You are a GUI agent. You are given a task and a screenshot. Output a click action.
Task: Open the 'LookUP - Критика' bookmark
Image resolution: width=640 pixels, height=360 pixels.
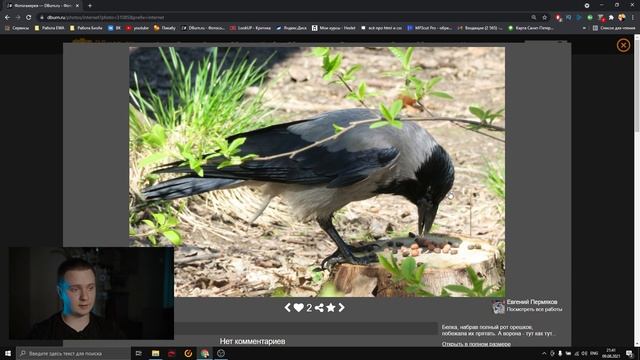250,28
